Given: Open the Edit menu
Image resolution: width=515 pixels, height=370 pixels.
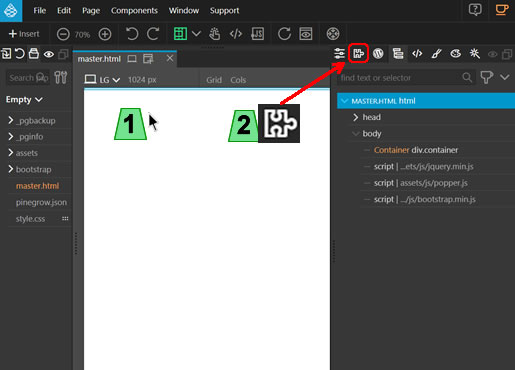Looking at the screenshot, I should [x=64, y=11].
